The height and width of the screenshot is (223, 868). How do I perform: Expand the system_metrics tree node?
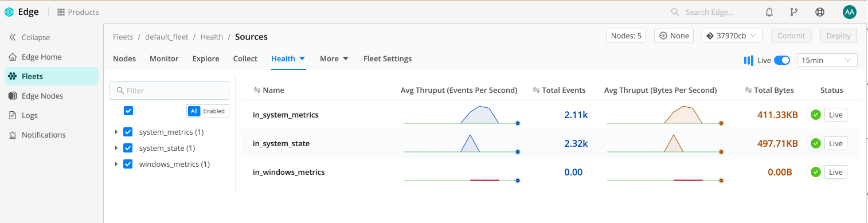click(116, 132)
